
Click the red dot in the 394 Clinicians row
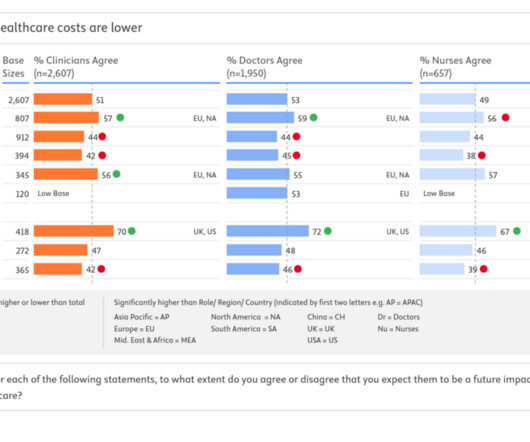pyautogui.click(x=102, y=155)
